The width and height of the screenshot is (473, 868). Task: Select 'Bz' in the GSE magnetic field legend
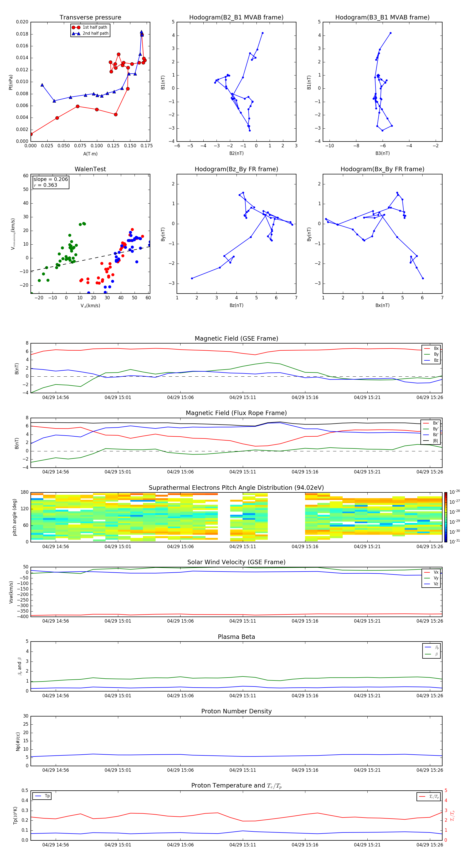[x=431, y=360]
